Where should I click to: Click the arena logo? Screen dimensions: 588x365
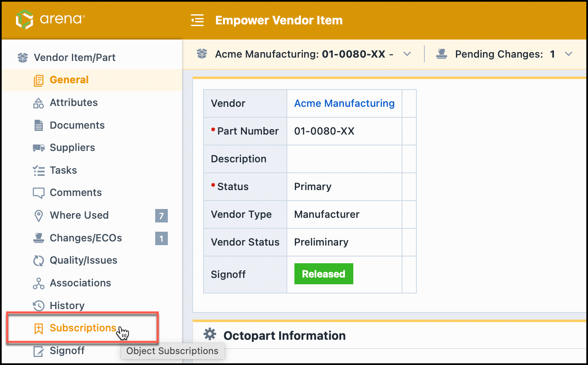[x=50, y=19]
